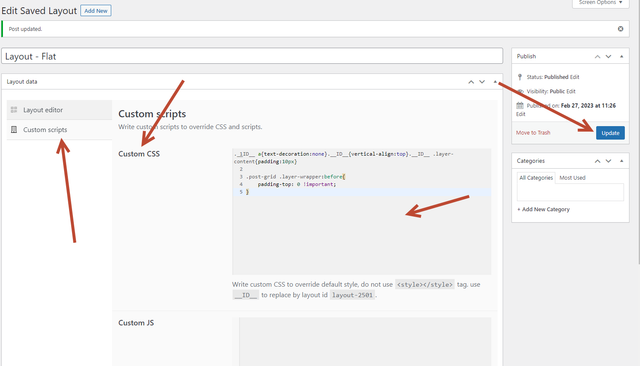Open the Custom scripts tab
Image resolution: width=640 pixels, height=366 pixels.
(59, 130)
